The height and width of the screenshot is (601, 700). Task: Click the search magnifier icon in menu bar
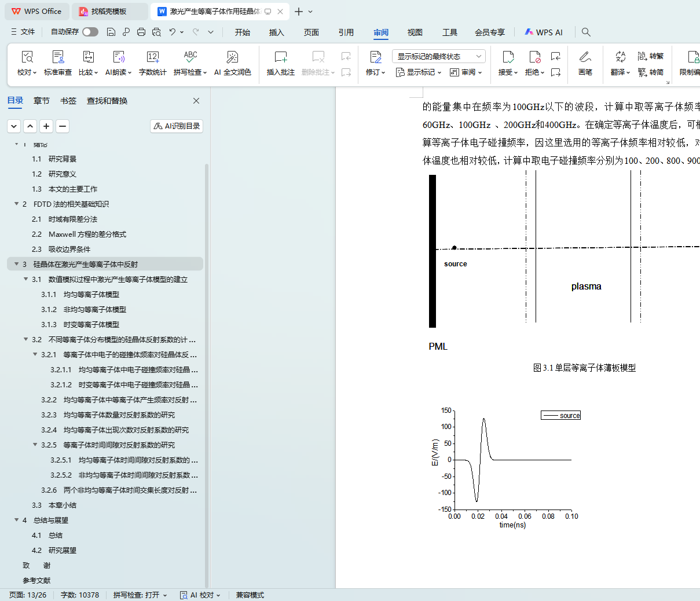586,32
